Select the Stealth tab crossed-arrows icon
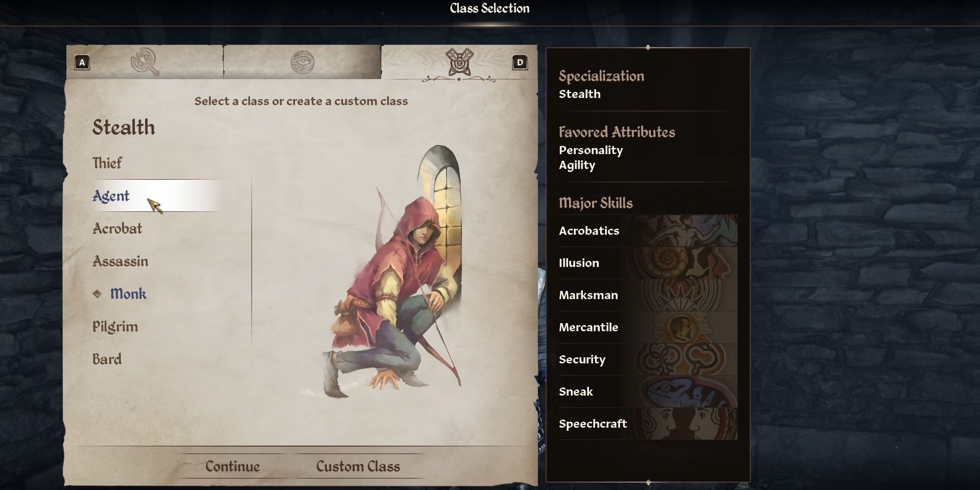980x490 pixels. pos(459,62)
